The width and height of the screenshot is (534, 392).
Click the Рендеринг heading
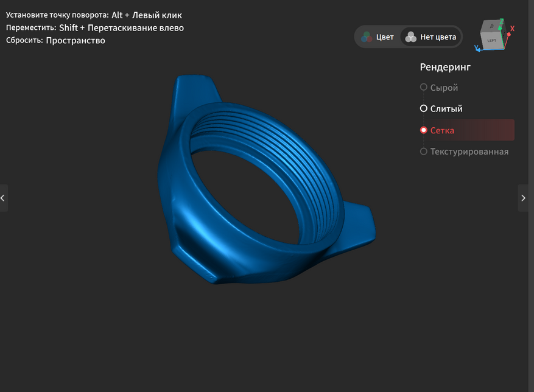click(445, 67)
